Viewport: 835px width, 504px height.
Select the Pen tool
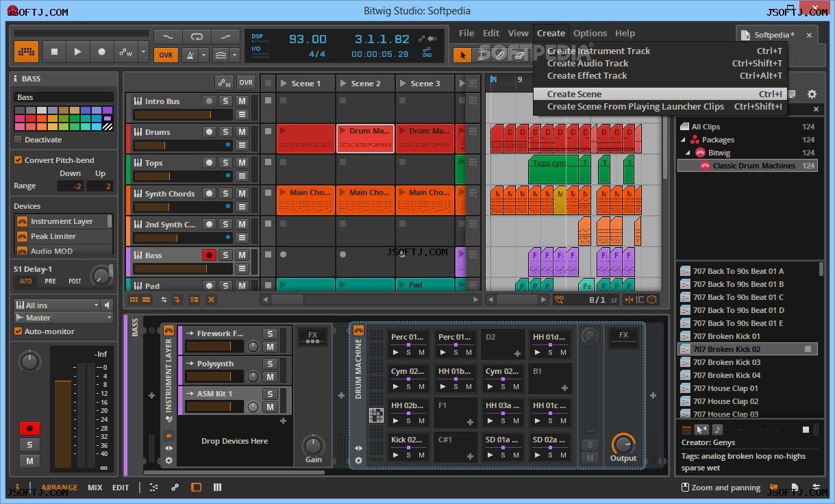499,55
